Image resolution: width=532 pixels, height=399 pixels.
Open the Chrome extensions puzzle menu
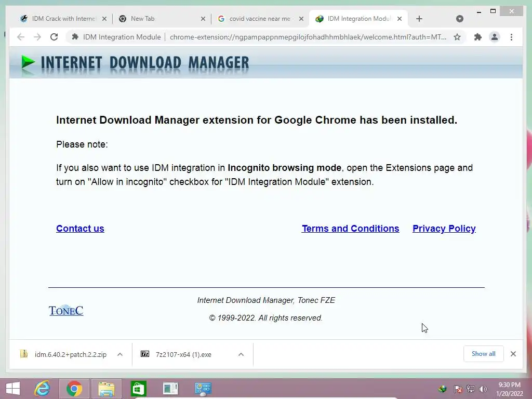(x=478, y=37)
